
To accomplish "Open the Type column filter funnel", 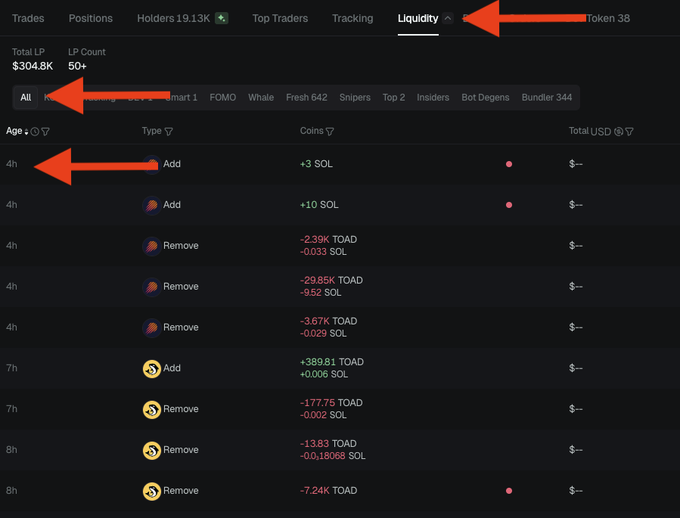I will point(169,131).
